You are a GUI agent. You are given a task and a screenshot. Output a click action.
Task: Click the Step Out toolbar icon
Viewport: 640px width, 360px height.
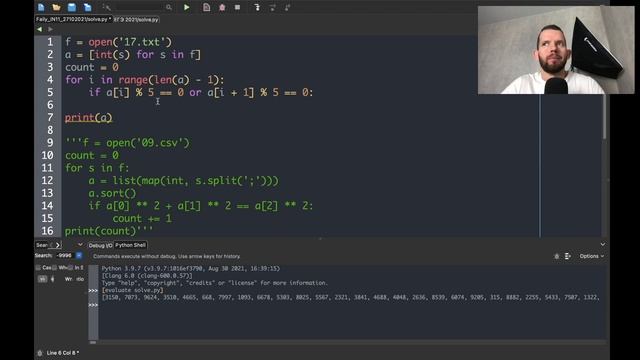tap(288, 7)
